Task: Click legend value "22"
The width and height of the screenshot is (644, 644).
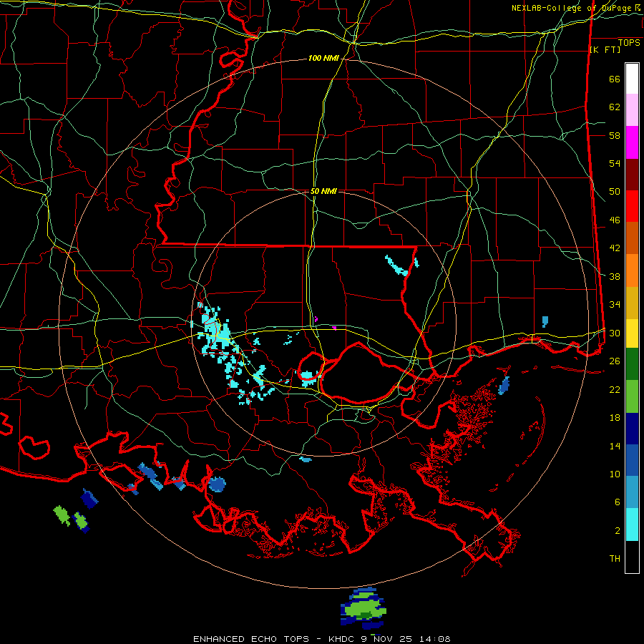Action: coord(615,389)
